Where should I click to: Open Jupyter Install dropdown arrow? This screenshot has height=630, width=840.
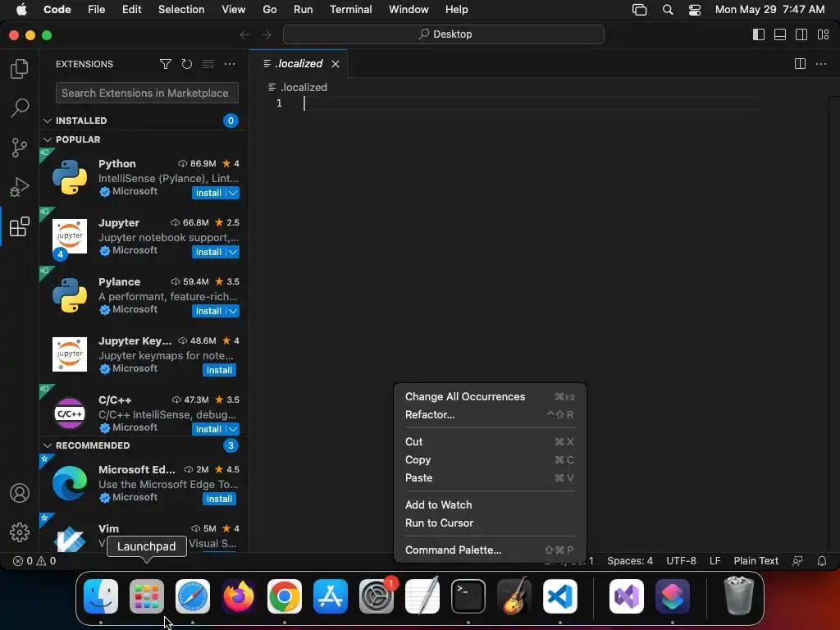click(x=233, y=252)
